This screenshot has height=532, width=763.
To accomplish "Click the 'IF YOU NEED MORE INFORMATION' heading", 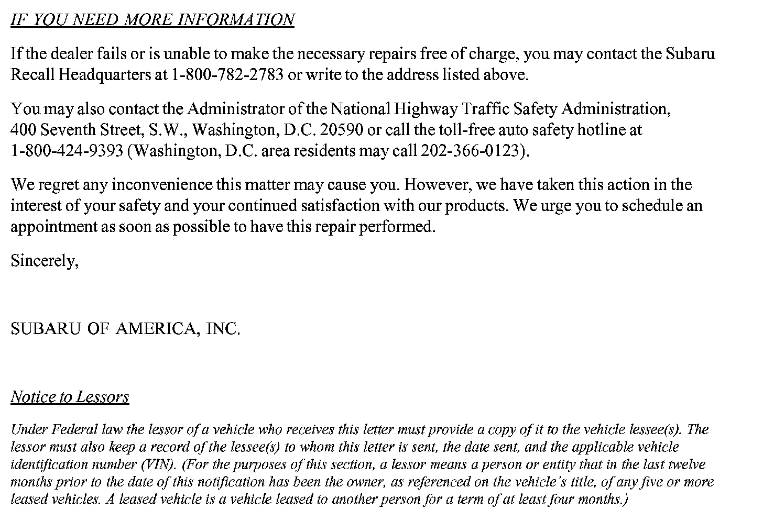I will point(152,20).
